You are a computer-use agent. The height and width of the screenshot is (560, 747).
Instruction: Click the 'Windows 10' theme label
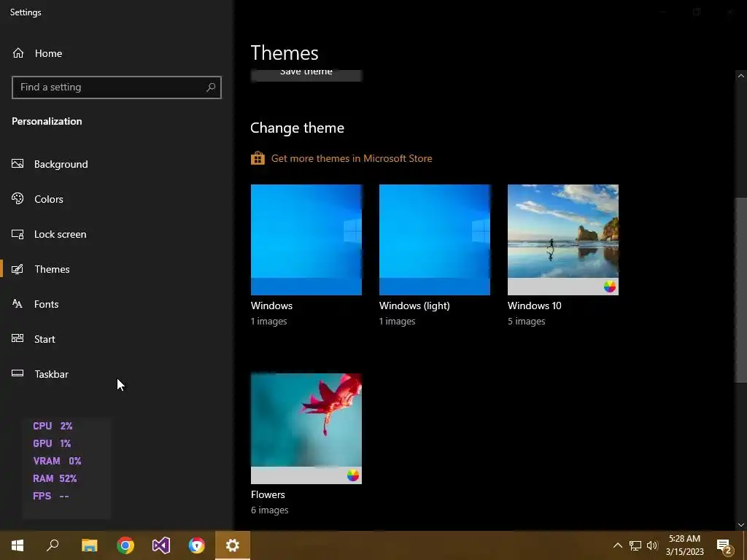coord(535,306)
